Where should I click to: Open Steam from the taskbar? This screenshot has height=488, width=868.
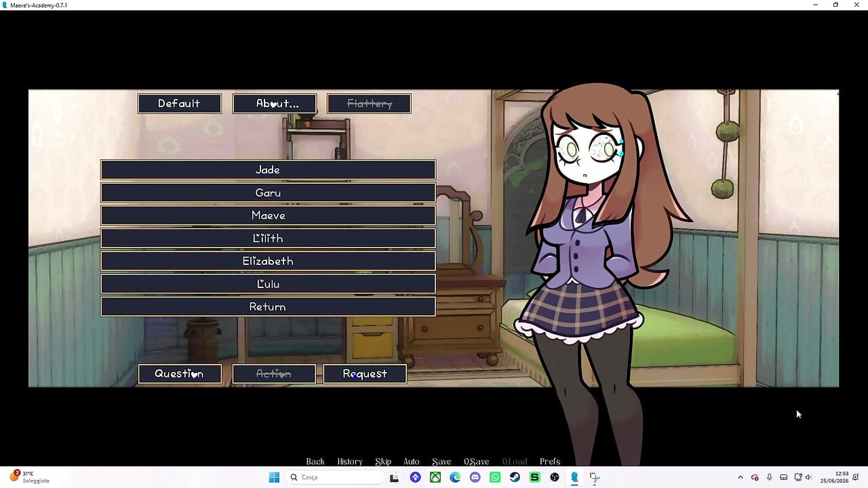tap(515, 477)
